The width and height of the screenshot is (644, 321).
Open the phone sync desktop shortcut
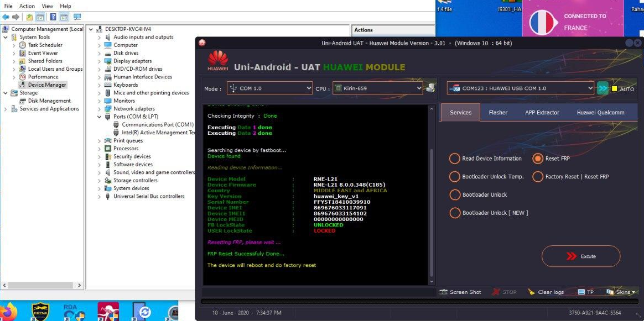[143, 312]
